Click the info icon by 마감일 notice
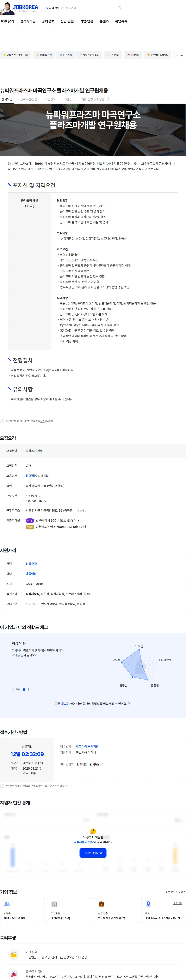 (2, 786)
